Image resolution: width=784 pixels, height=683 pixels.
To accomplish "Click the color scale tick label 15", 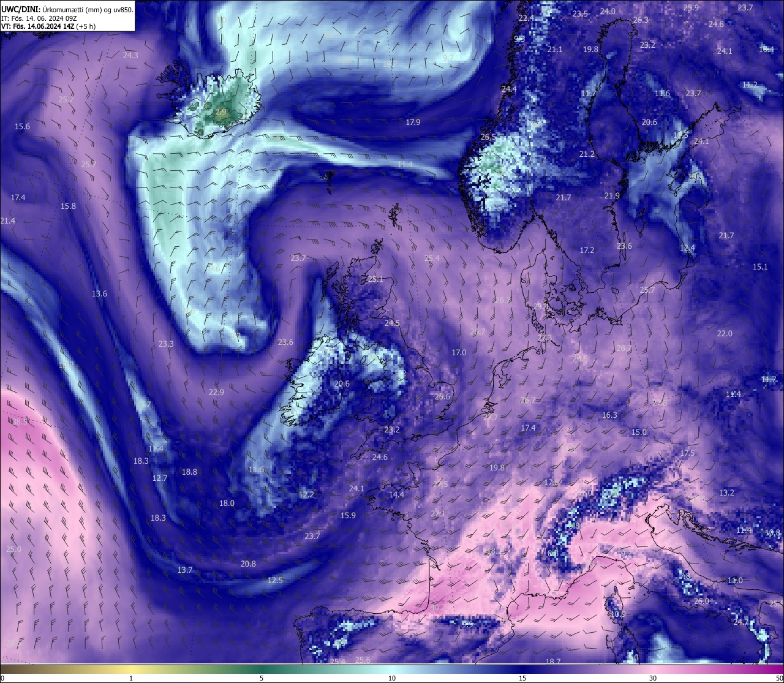I will (522, 678).
